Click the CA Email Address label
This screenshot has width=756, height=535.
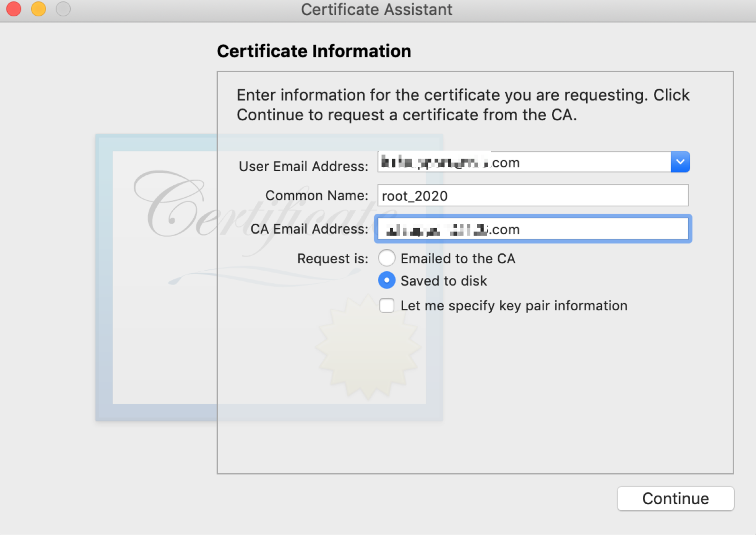[x=309, y=229]
